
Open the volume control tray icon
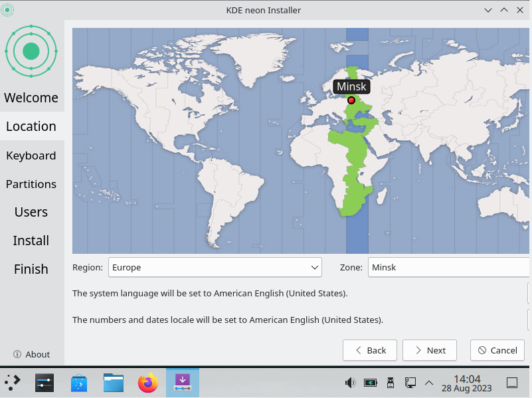pos(350,383)
